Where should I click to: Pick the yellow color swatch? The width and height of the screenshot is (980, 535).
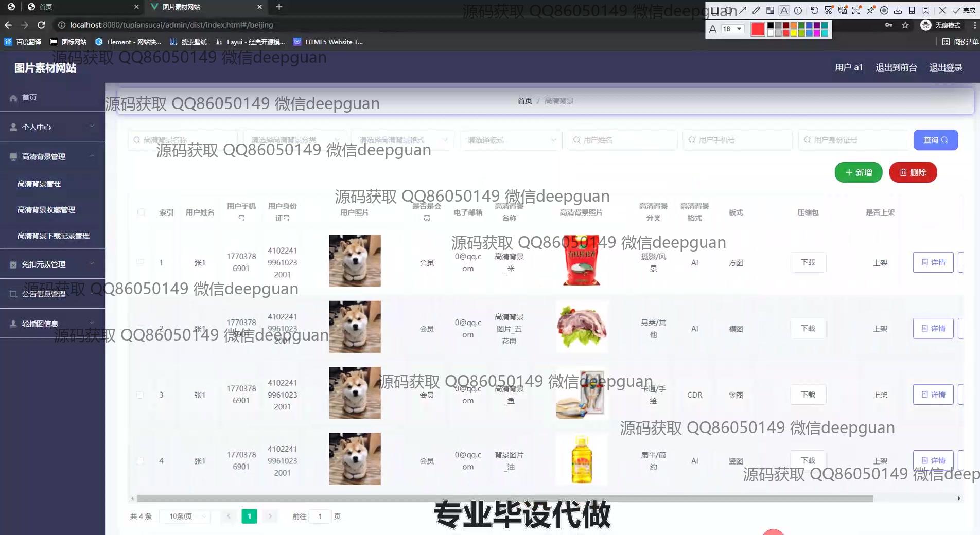pos(794,33)
